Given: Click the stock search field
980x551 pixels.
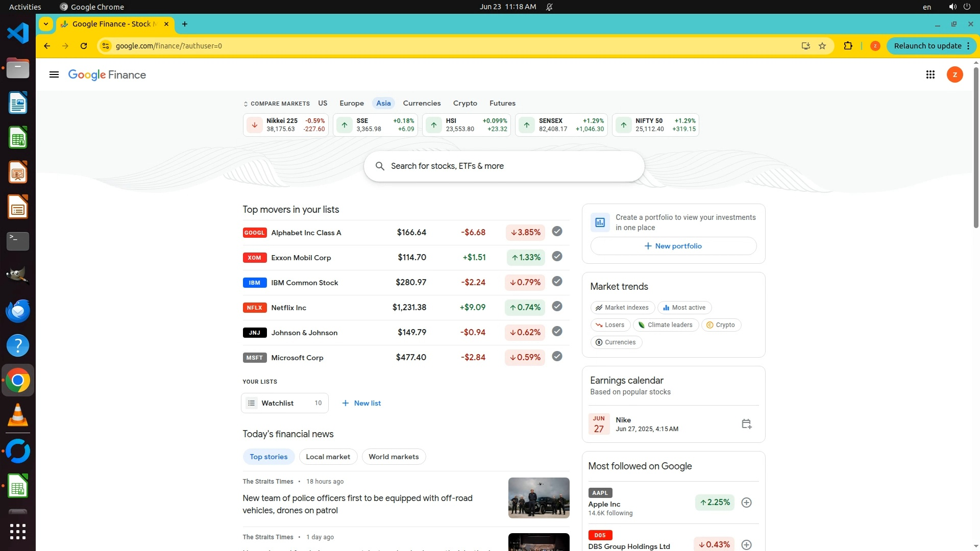Looking at the screenshot, I should (504, 166).
